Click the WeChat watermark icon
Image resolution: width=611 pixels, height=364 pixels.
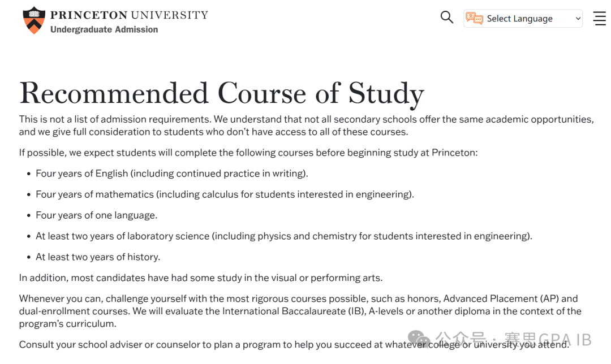pos(419,339)
